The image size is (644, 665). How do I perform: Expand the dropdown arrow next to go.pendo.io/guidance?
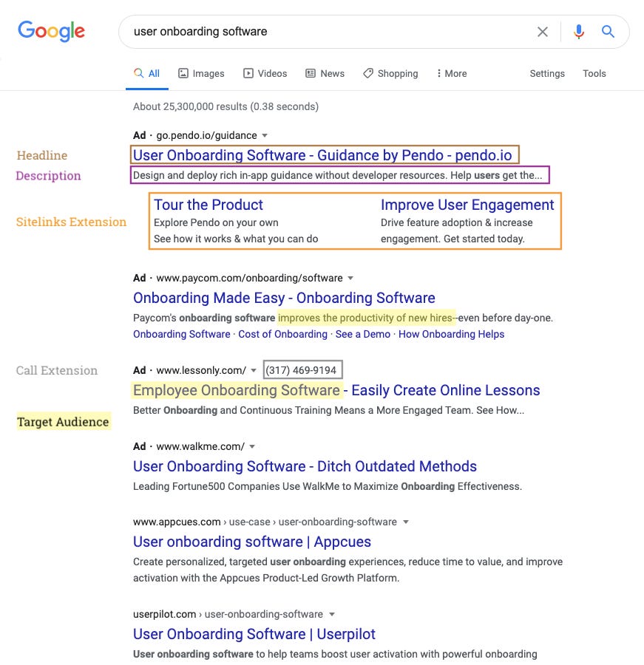[265, 136]
